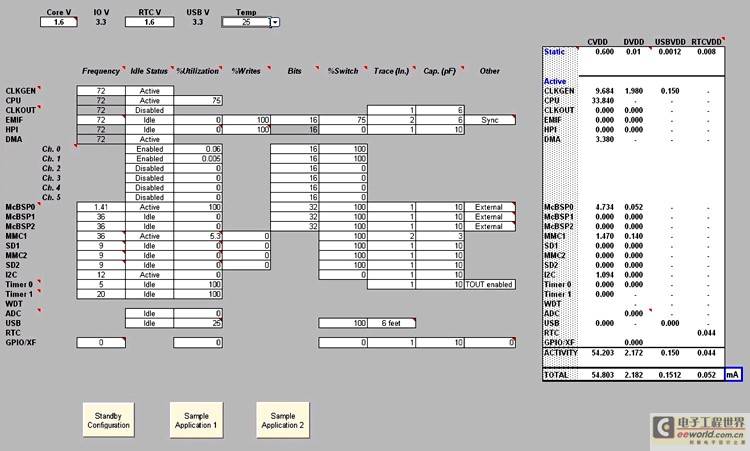
Task: Select the TOUT enabled cell
Action: (490, 284)
